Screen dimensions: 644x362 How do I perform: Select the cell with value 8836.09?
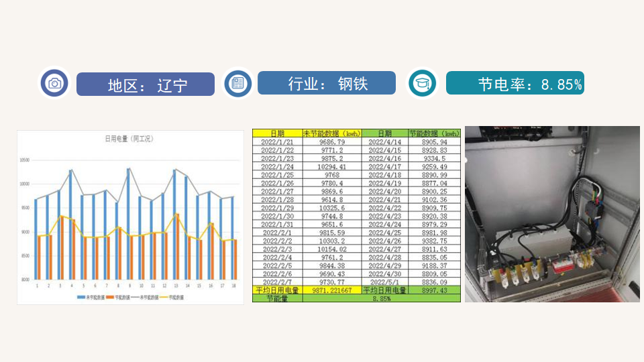coord(435,282)
